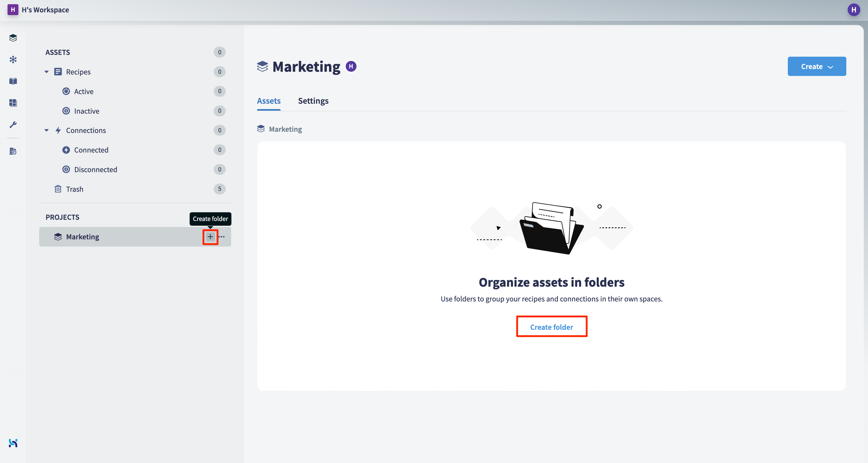
Task: Click the Connections lightning bolt icon
Action: point(58,131)
